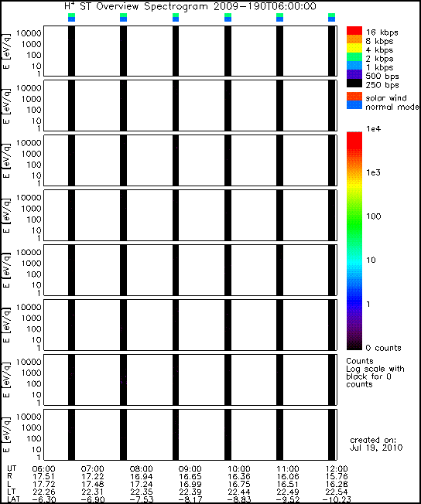Click the R value 15.76
421x504 pixels.
(x=337, y=477)
